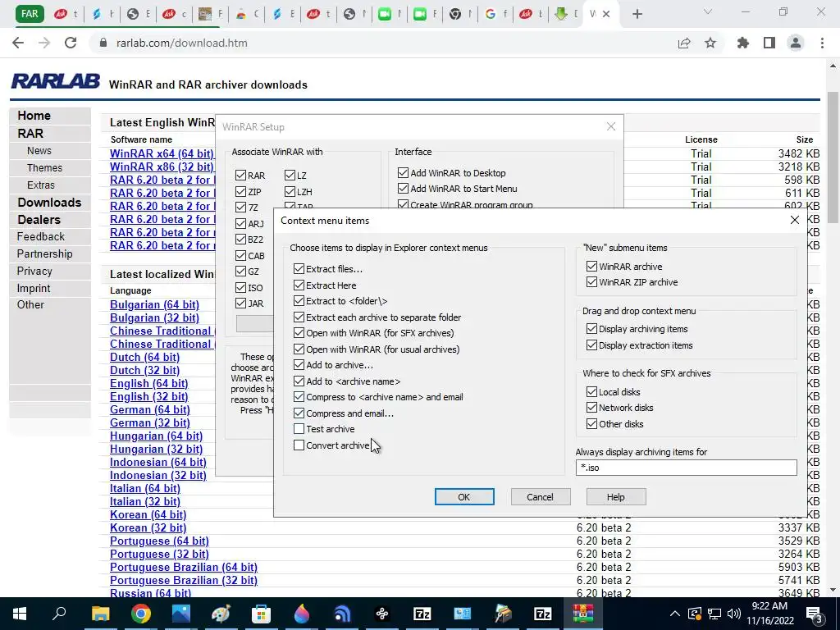Open News in the sidebar
Image resolution: width=840 pixels, height=630 pixels.
pos(39,151)
